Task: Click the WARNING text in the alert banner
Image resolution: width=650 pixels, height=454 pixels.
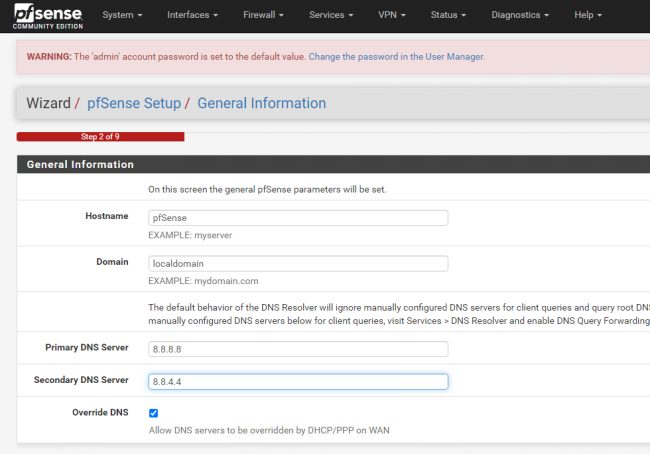Action: (49, 57)
